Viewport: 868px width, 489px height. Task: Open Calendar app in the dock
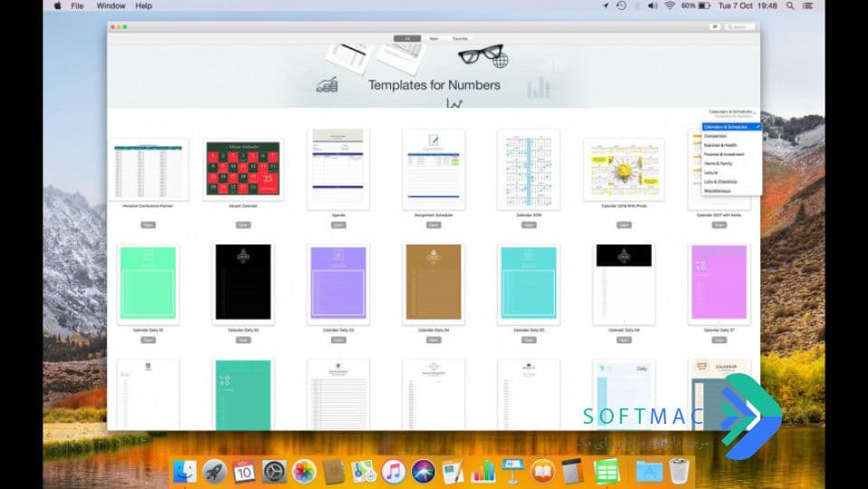click(x=244, y=472)
